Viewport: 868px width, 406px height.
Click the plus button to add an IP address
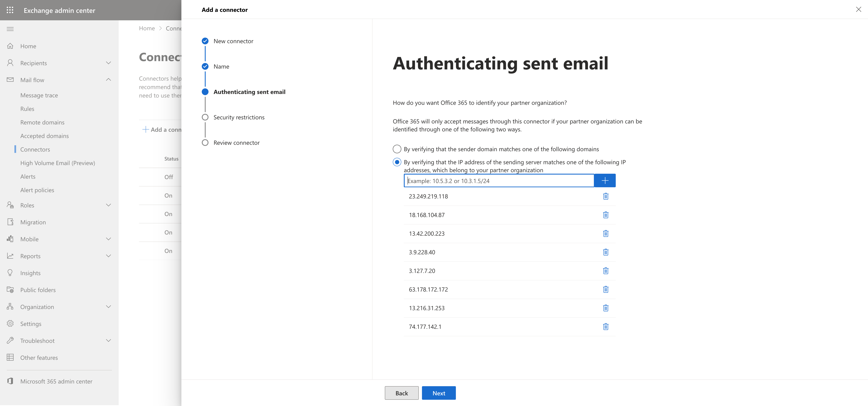(605, 181)
